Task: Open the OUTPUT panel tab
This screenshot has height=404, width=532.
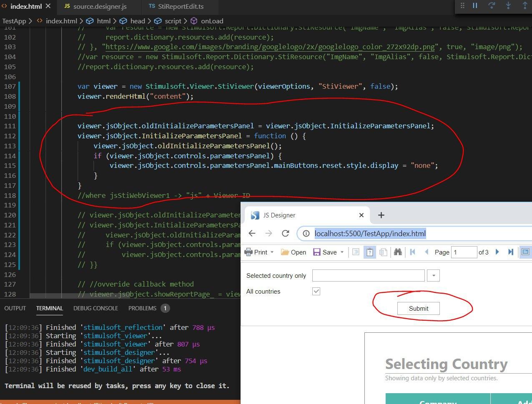Action: (15, 308)
